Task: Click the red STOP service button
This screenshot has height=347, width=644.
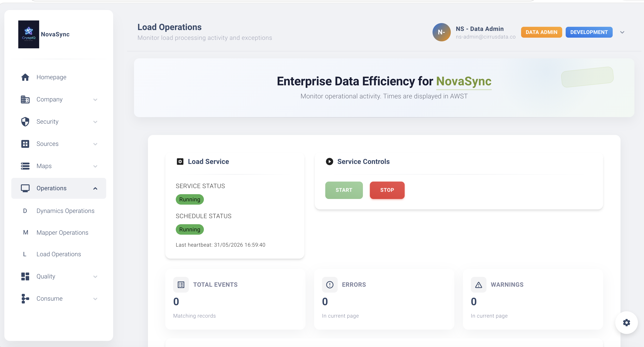Action: (387, 190)
